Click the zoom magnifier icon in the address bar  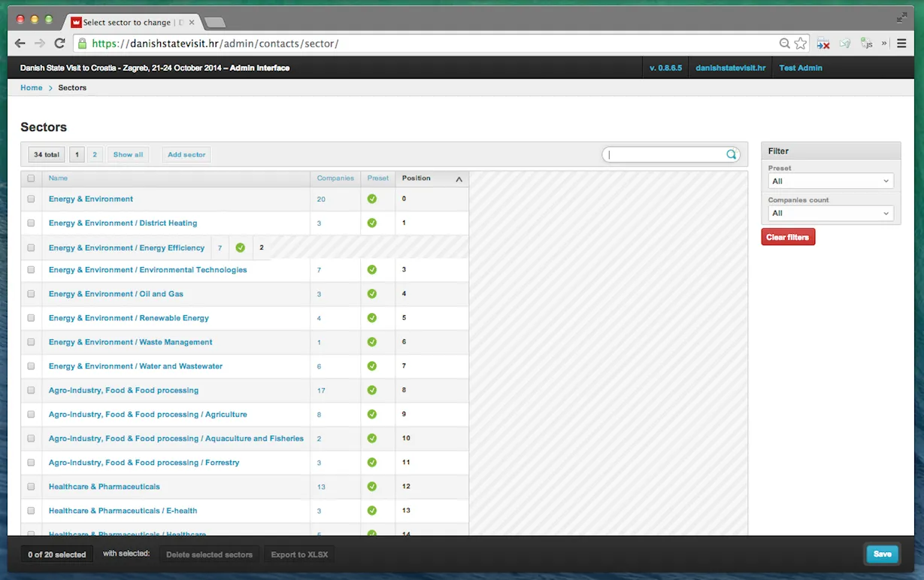click(784, 44)
